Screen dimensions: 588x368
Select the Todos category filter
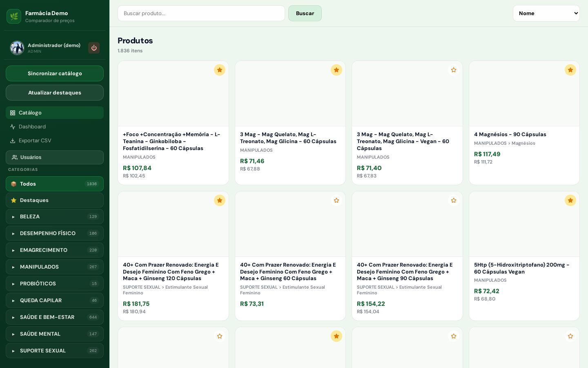[x=55, y=184]
